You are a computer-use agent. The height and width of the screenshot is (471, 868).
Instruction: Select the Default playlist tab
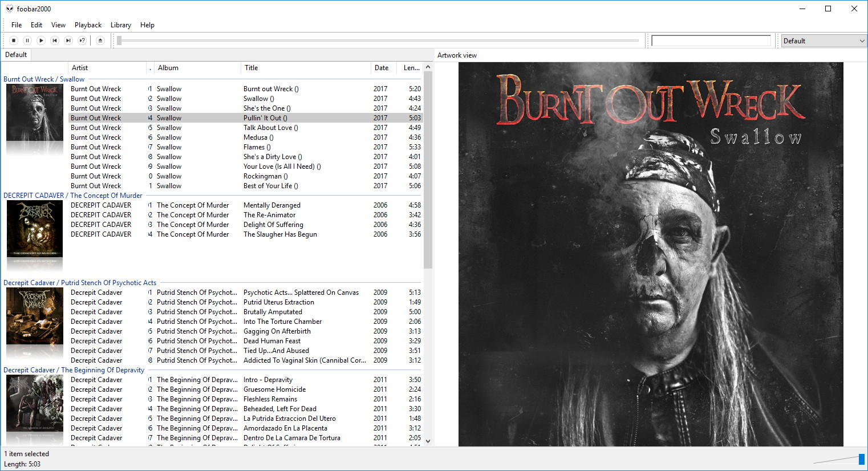tap(16, 55)
